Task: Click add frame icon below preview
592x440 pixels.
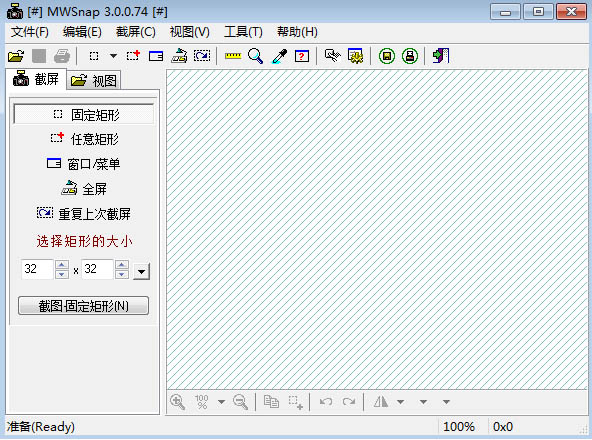Action: click(296, 402)
